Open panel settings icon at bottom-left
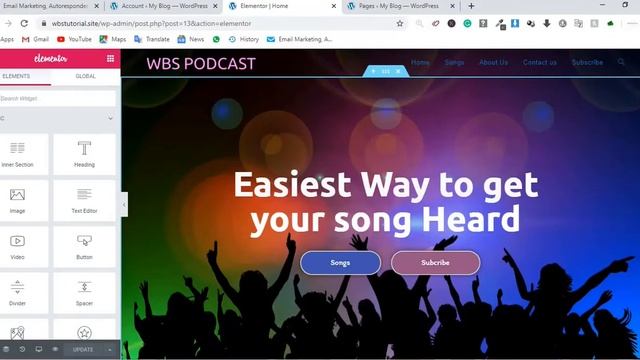The image size is (640, 360). click(6, 349)
